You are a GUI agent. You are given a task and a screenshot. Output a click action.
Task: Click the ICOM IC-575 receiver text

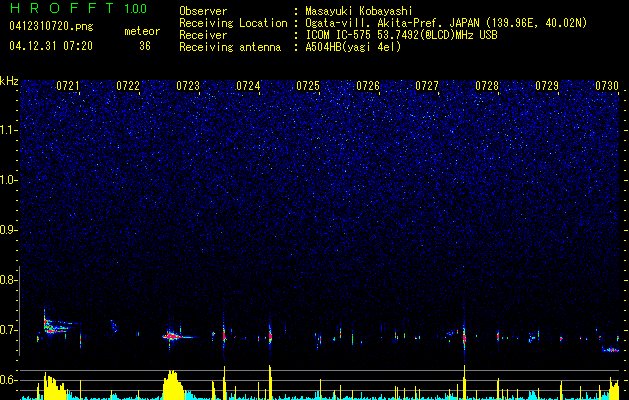[x=401, y=35]
